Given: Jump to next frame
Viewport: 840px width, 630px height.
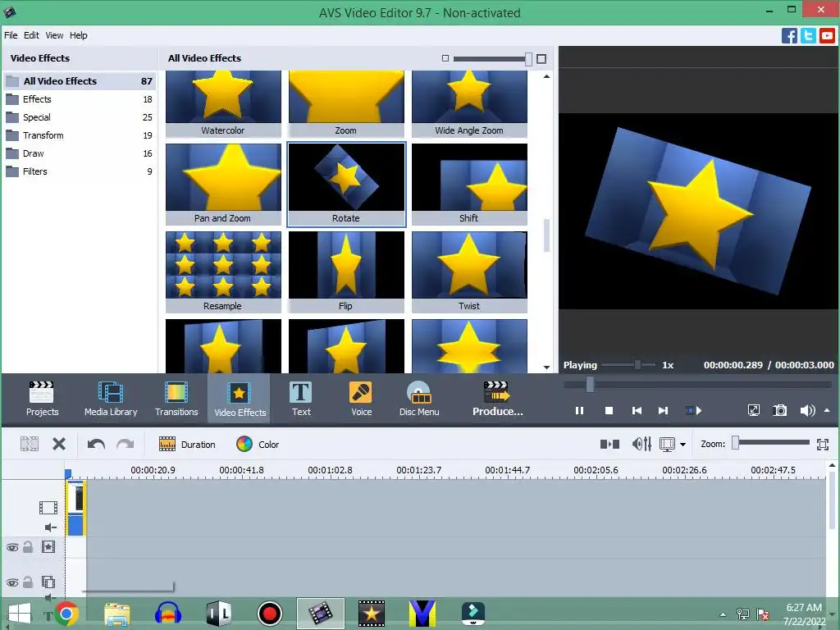Looking at the screenshot, I should pos(663,410).
